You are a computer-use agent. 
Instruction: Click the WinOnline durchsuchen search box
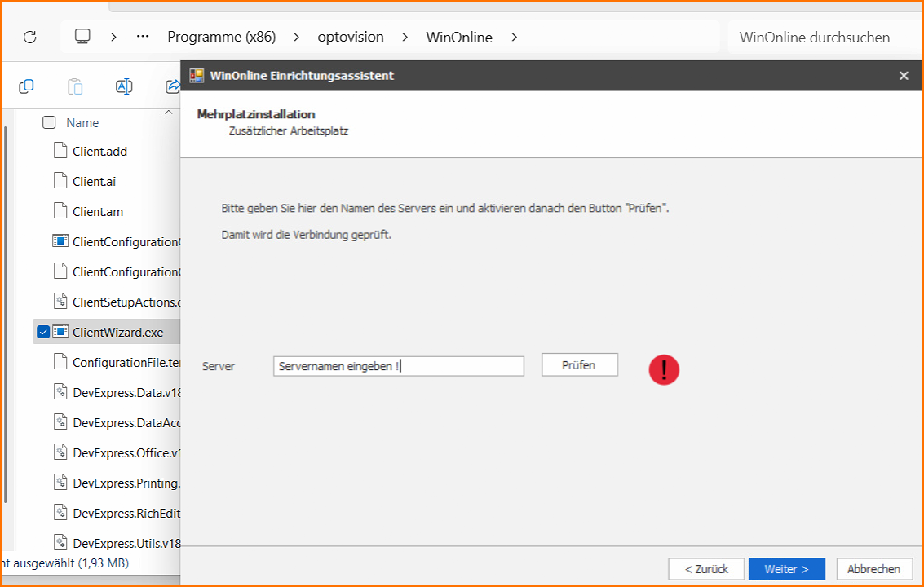pyautogui.click(x=814, y=37)
